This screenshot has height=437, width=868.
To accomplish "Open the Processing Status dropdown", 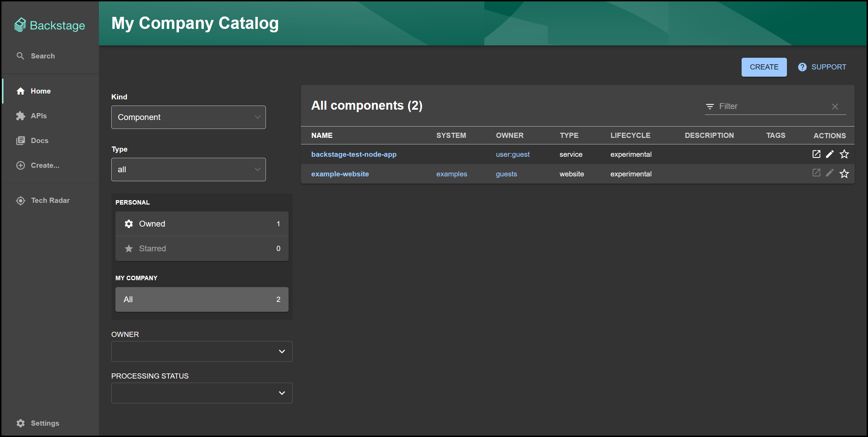I will pyautogui.click(x=202, y=393).
